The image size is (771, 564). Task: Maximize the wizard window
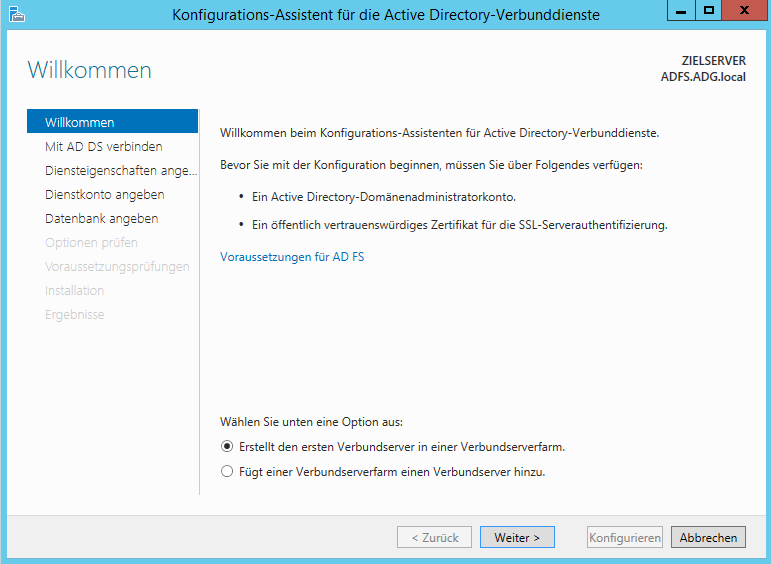(x=709, y=10)
